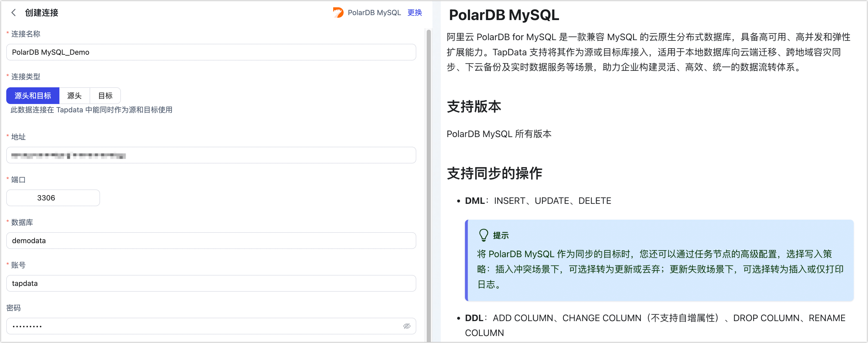
Task: Click the masked 地址 address input
Action: point(211,155)
